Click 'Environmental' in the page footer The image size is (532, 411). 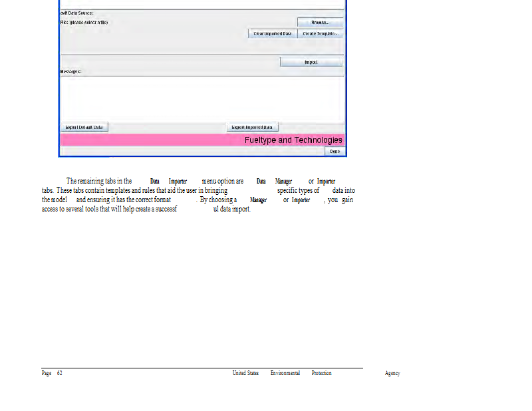click(x=285, y=373)
